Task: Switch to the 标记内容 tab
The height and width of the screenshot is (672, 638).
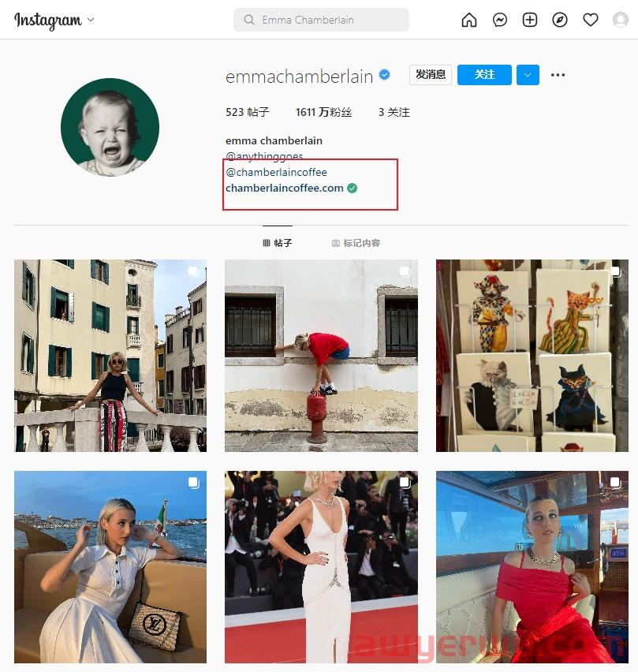Action: tap(356, 243)
